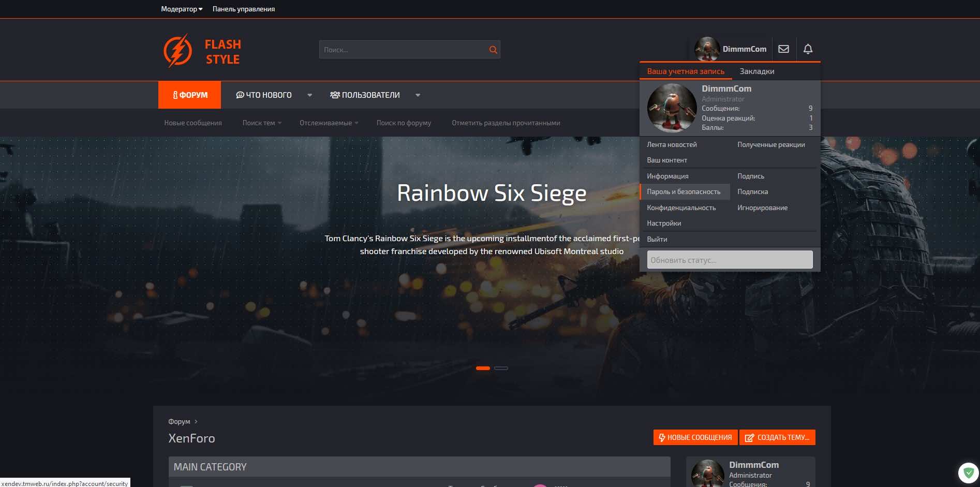Image resolution: width=980 pixels, height=487 pixels.
Task: Focus the Обновить статус input field
Action: 730,260
